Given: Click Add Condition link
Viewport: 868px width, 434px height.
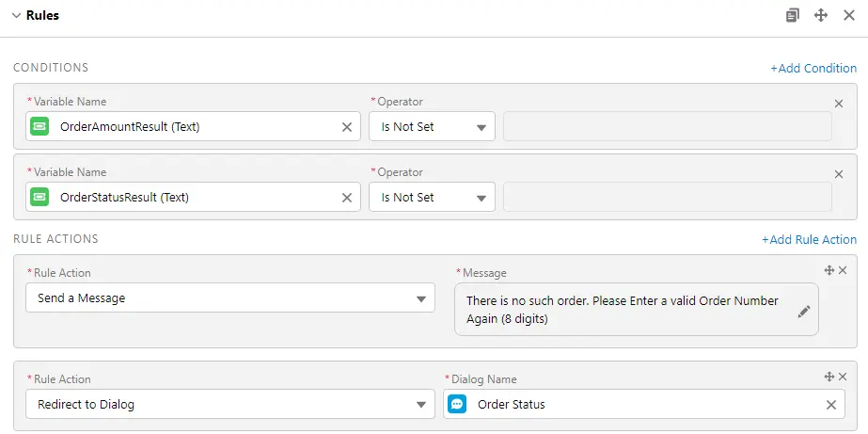Looking at the screenshot, I should (x=813, y=69).
